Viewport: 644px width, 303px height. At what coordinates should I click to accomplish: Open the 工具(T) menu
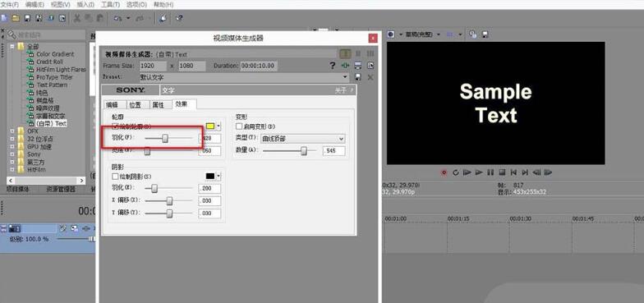(110, 5)
